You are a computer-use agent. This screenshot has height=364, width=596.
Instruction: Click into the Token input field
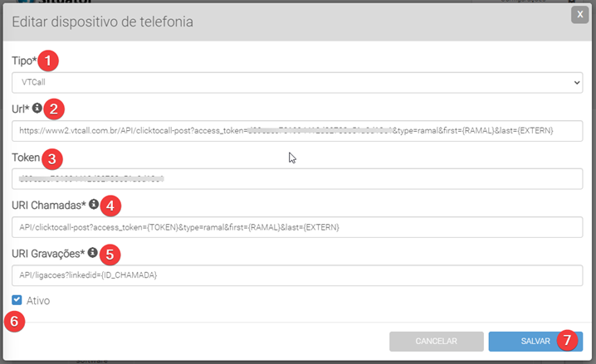pos(297,179)
